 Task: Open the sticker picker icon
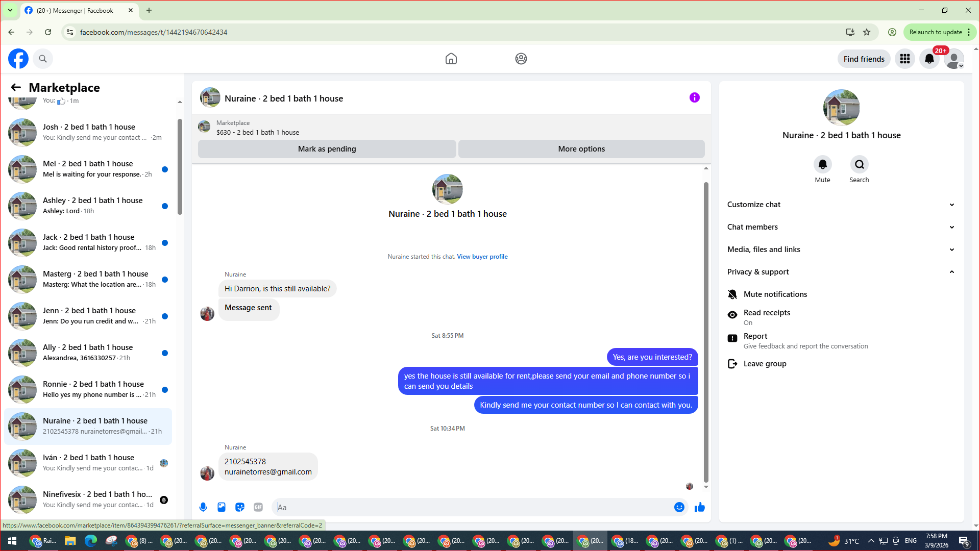pyautogui.click(x=240, y=507)
